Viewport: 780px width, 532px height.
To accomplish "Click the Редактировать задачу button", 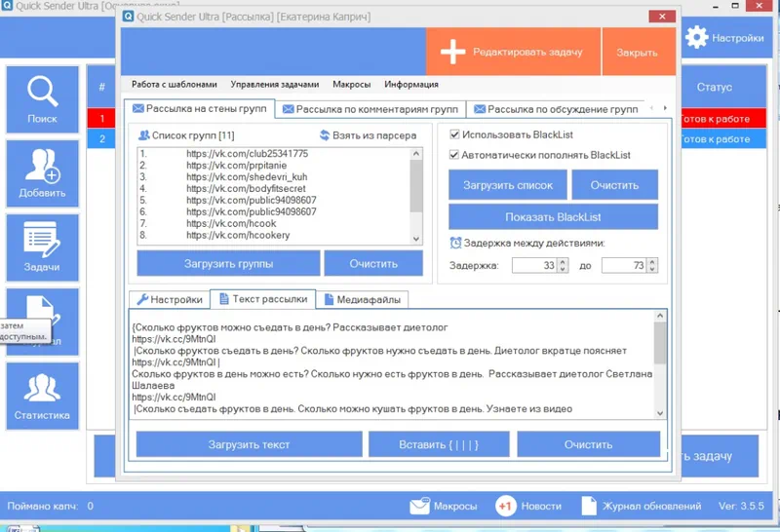I will click(x=513, y=52).
